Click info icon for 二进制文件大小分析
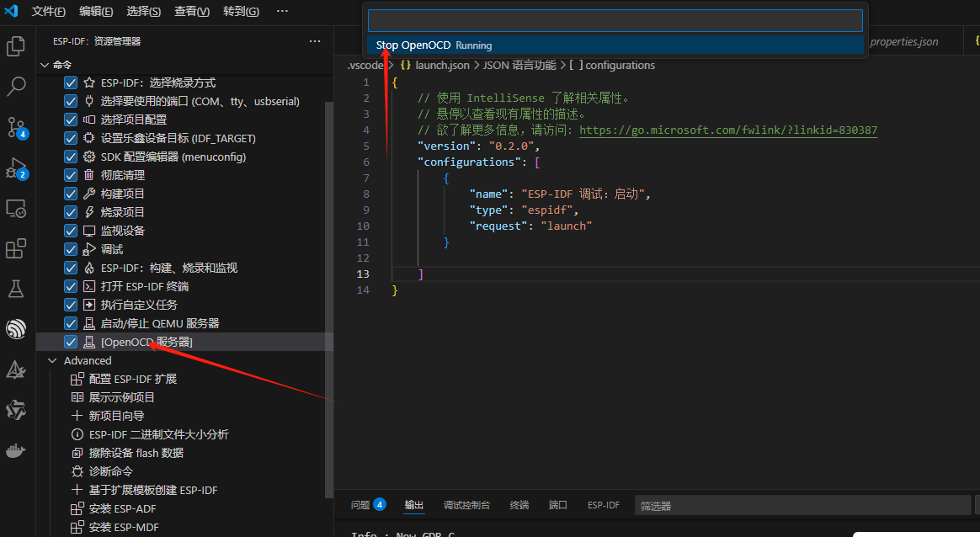This screenshot has height=537, width=980. (77, 434)
